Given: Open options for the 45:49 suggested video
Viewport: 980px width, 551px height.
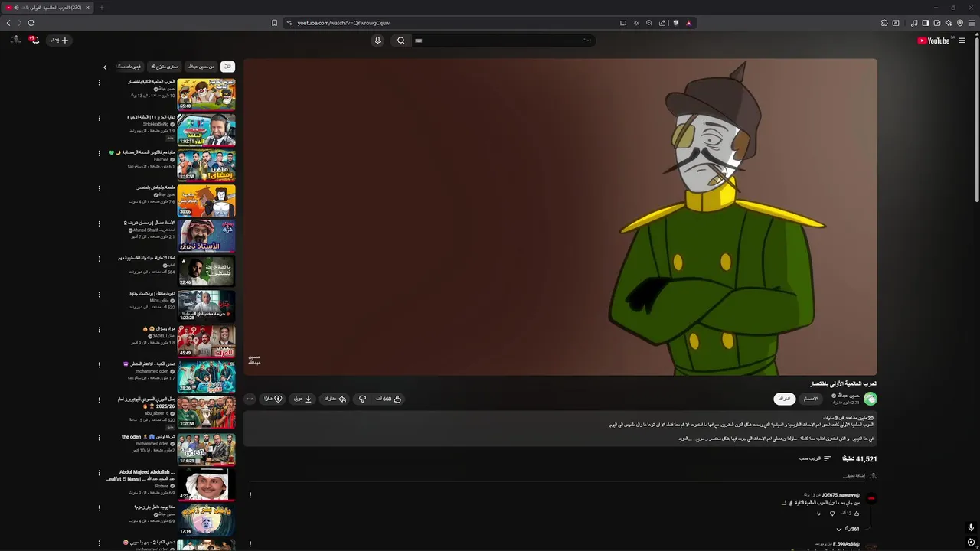Looking at the screenshot, I should (99, 330).
